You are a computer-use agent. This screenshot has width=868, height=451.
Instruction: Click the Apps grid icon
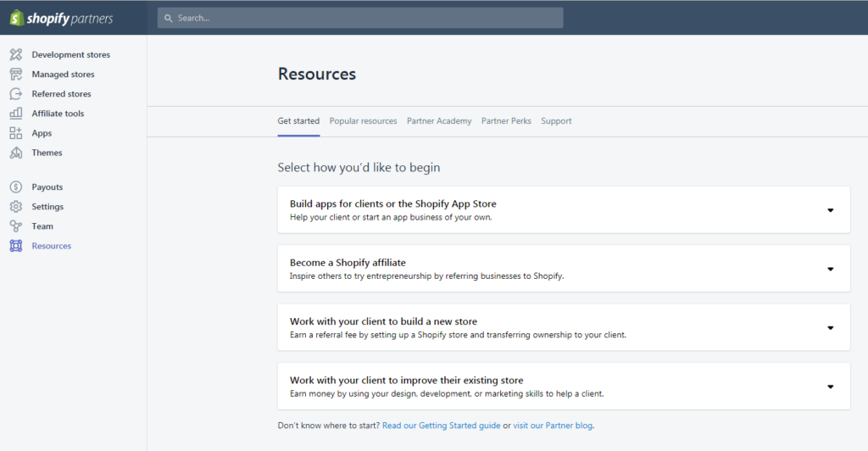(16, 133)
